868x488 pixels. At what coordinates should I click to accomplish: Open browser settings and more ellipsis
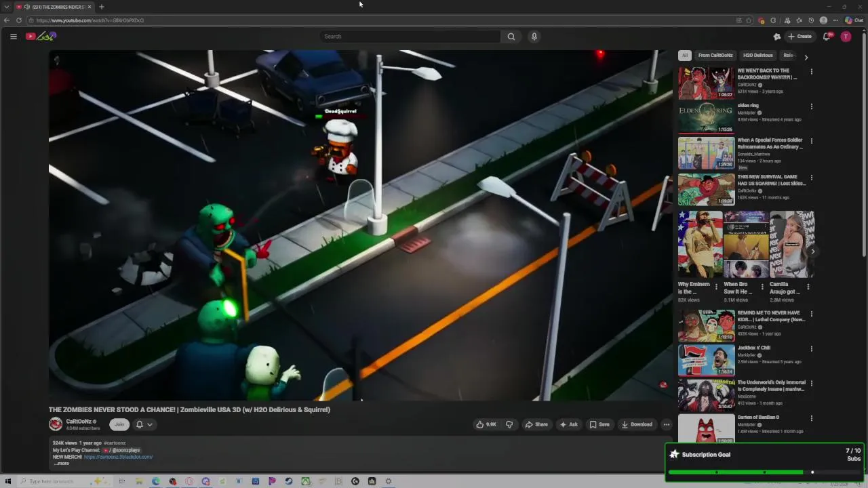[x=835, y=20]
